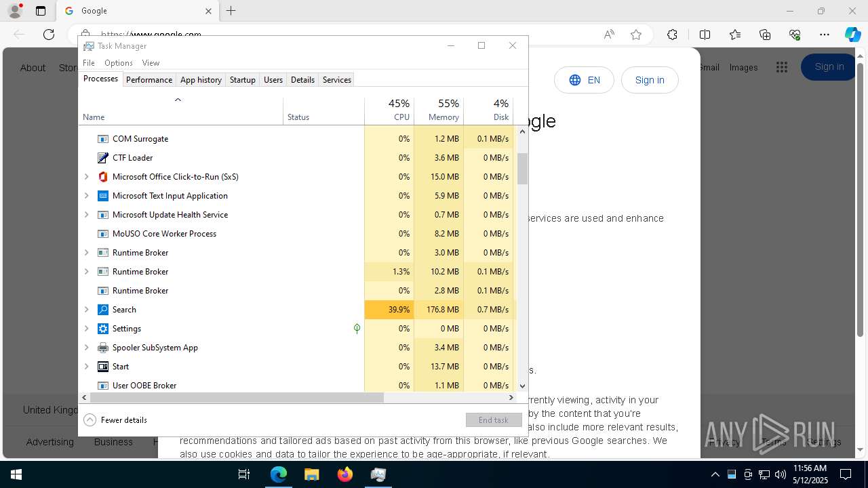This screenshot has height=488, width=868.
Task: Expand Microsoft Office Click-to-Run process group
Action: 86,177
